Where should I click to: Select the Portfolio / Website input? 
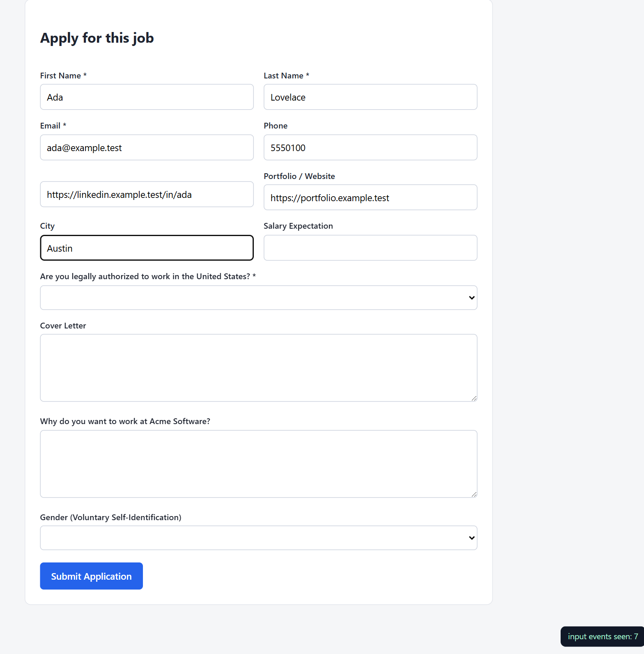[370, 197]
